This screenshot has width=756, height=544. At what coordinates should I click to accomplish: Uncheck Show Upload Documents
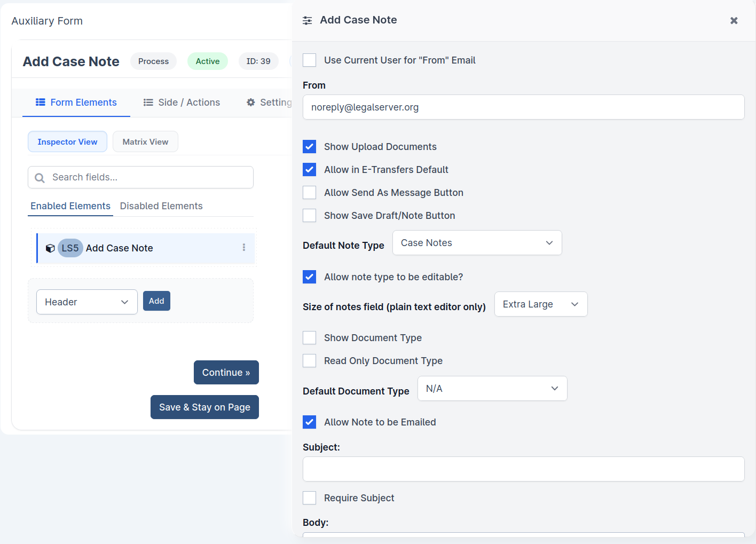pos(310,146)
